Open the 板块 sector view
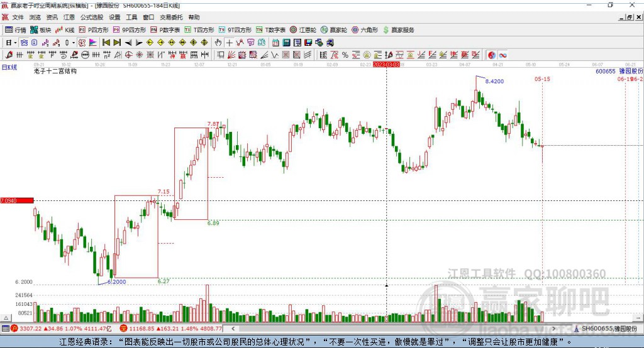Screen dimensions: 644x348 pyautogui.click(x=40, y=30)
